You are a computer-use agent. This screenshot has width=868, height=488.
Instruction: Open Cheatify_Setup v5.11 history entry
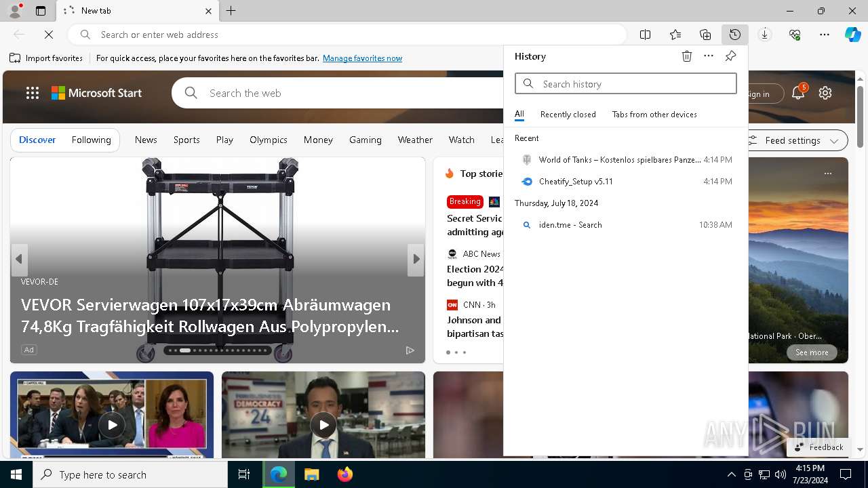click(x=625, y=182)
